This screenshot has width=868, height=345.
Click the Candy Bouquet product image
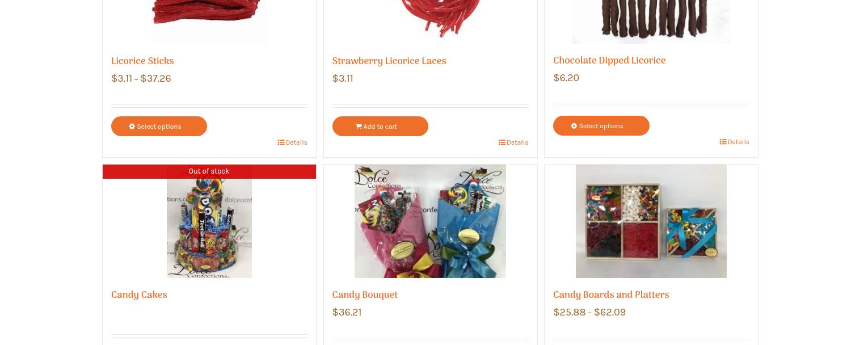click(x=430, y=221)
